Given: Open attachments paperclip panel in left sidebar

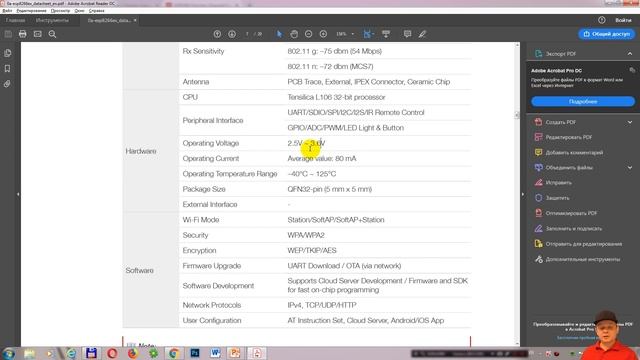Looking at the screenshot, I should 7,84.
